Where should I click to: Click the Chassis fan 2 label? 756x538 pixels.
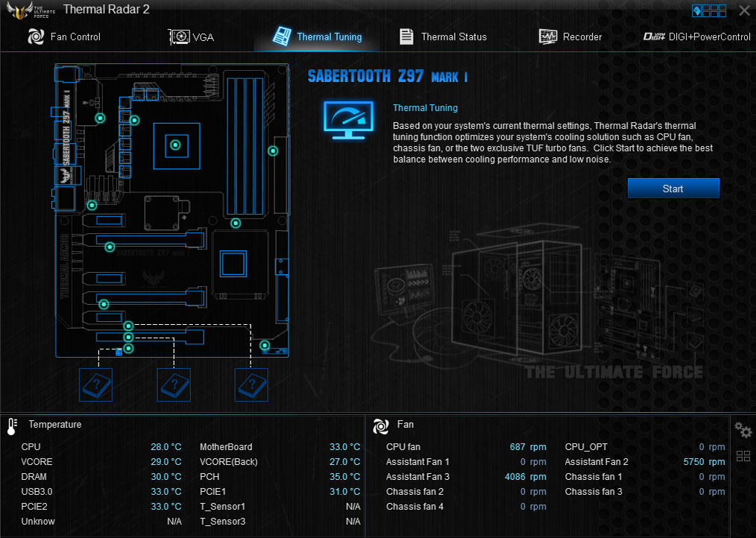click(x=415, y=492)
